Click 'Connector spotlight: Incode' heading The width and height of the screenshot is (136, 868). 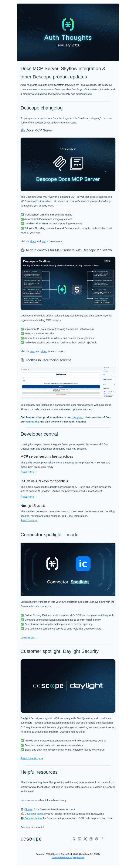tap(50, 534)
